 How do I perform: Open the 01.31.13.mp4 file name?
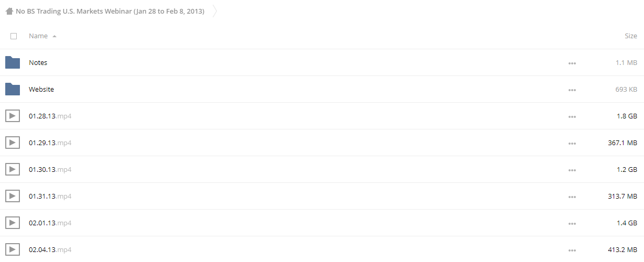[x=50, y=196]
